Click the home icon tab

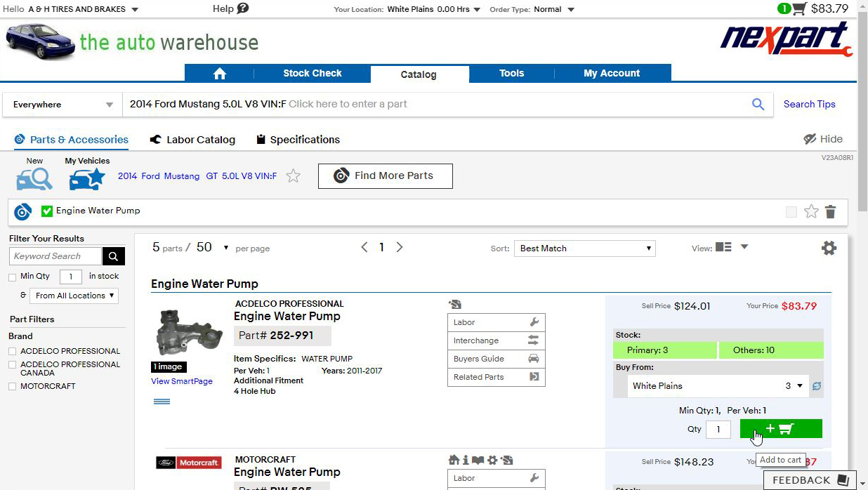(x=219, y=74)
